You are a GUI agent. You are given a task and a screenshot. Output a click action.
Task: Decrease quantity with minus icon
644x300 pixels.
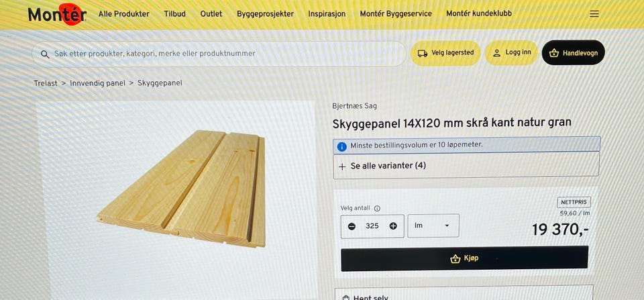[352, 226]
